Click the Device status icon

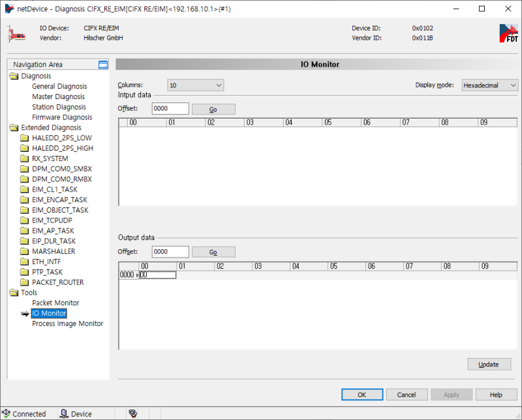pyautogui.click(x=64, y=413)
